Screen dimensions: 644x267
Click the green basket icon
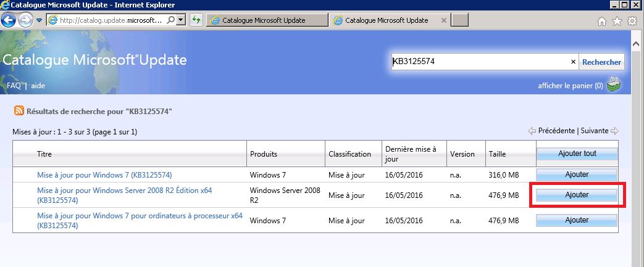[x=614, y=84]
